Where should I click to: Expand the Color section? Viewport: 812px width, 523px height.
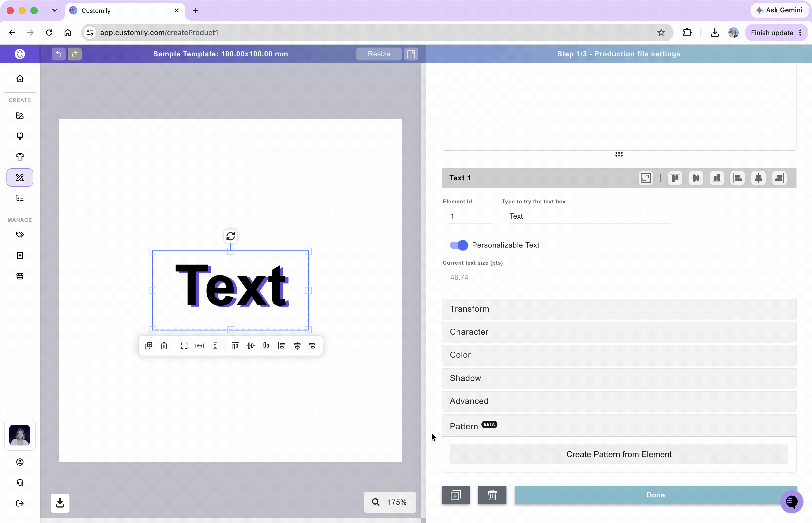pos(619,355)
